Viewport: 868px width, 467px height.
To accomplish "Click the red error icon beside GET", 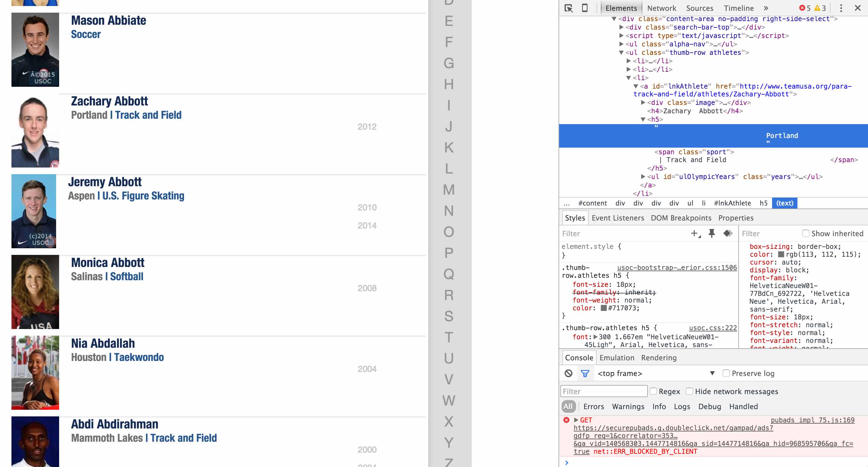I will tap(566, 420).
